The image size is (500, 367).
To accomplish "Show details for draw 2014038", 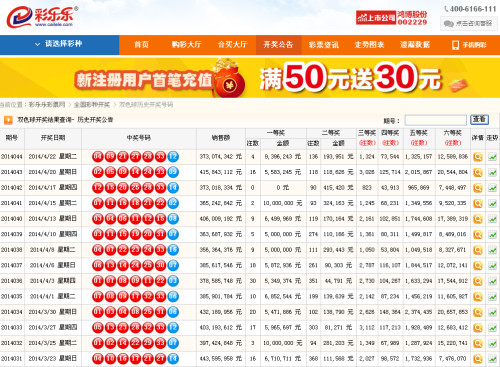I will [478, 250].
